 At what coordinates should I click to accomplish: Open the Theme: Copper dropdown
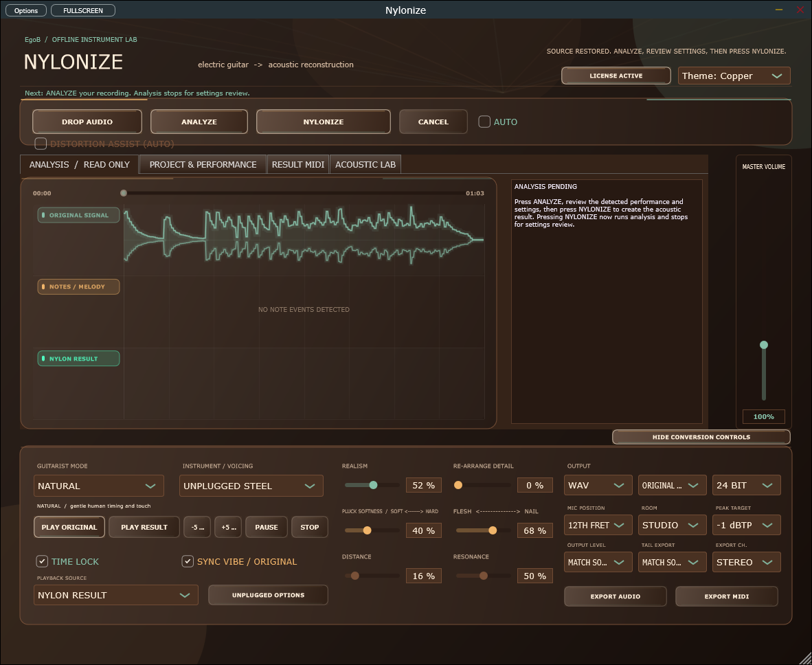[734, 76]
